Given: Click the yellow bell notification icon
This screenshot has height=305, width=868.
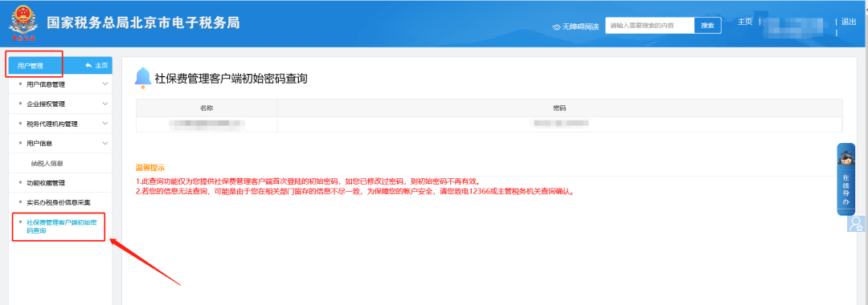Looking at the screenshot, I should [x=143, y=78].
